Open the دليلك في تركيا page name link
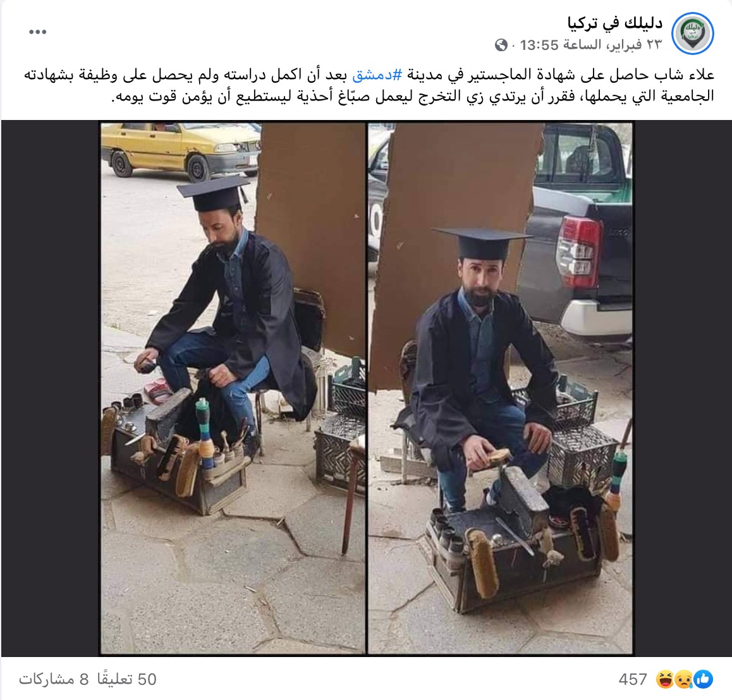Image resolution: width=732 pixels, height=700 pixels. [615, 23]
